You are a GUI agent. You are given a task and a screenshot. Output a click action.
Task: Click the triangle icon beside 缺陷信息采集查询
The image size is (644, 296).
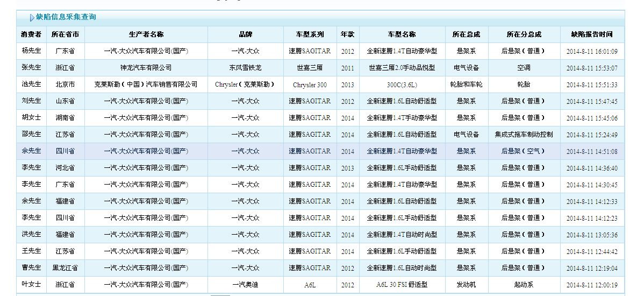point(32,18)
